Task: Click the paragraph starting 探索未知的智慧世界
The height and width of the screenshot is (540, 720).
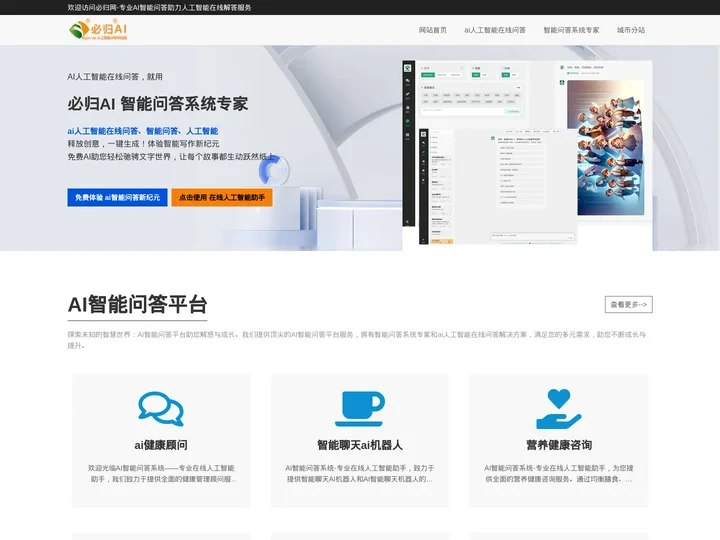Action: (356, 340)
